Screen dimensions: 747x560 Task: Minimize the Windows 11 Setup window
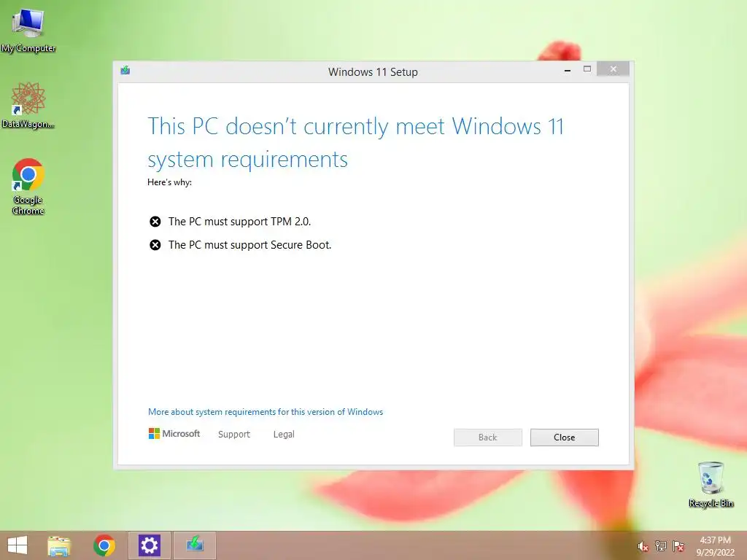click(568, 70)
